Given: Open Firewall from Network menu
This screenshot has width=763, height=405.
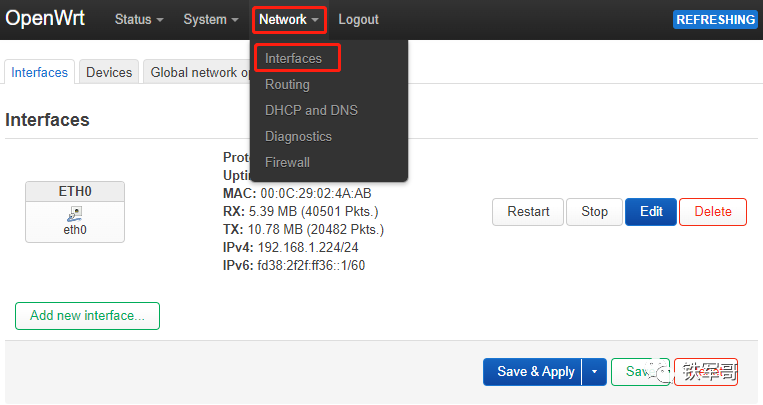Looking at the screenshot, I should click(287, 163).
